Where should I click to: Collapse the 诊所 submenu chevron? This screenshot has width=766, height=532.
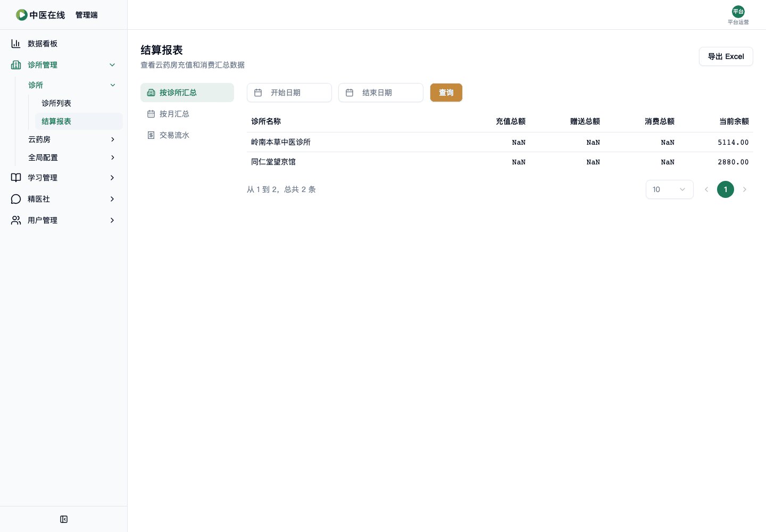coord(113,85)
